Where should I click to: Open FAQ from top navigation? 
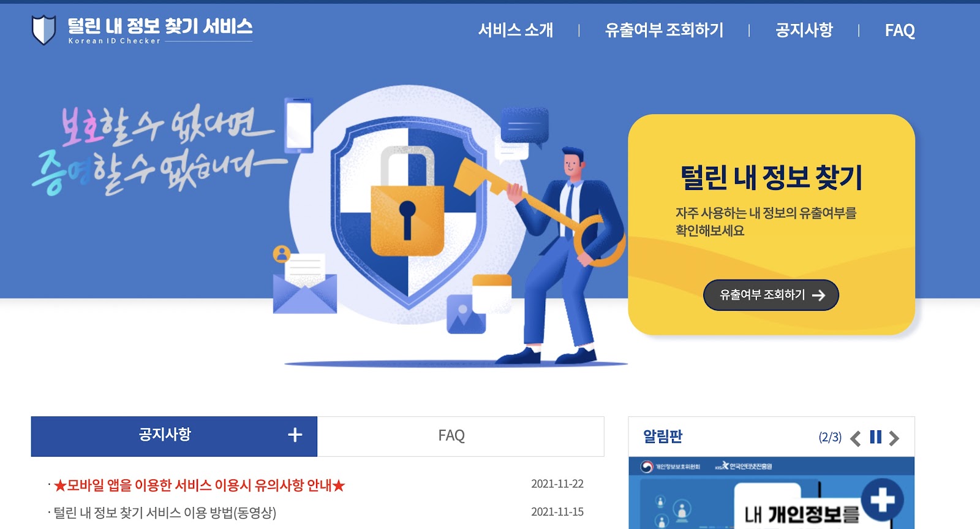click(900, 30)
